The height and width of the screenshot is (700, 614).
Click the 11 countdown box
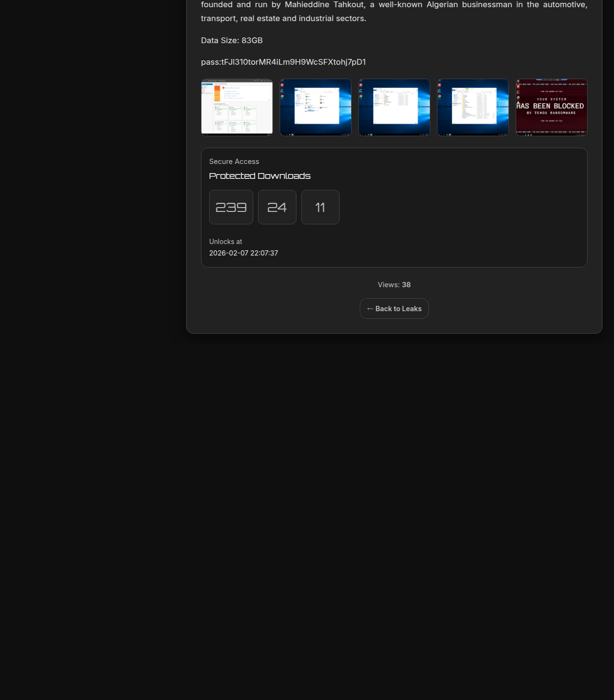tap(320, 207)
